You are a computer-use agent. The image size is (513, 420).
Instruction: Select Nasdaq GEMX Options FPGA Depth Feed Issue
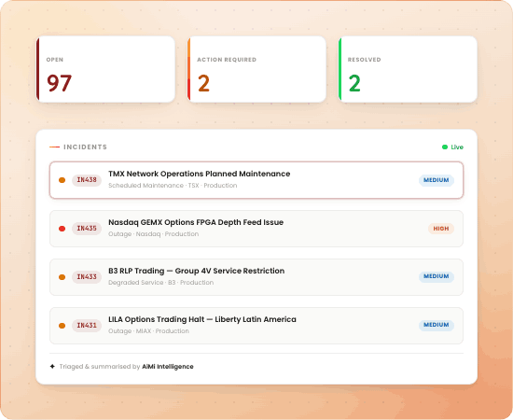tap(256, 229)
